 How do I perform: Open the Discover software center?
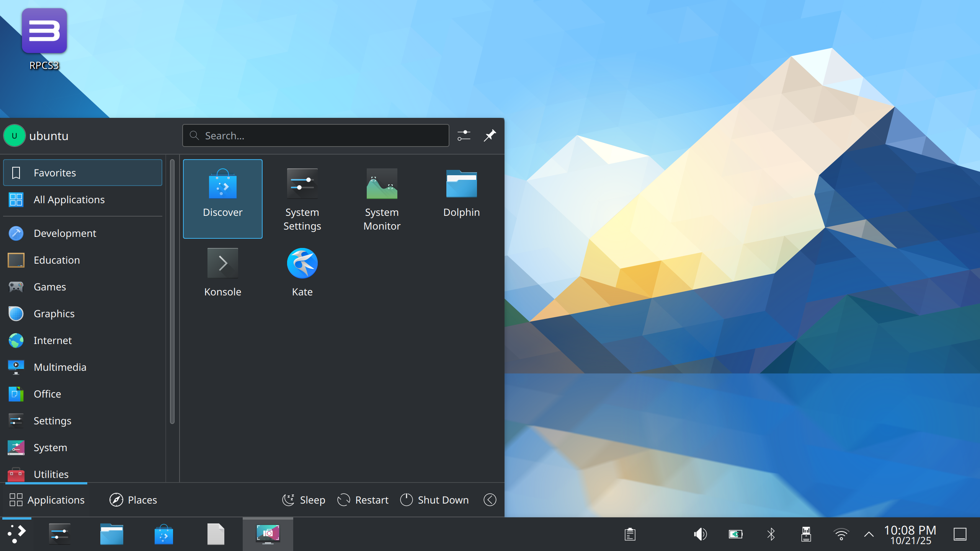click(223, 198)
